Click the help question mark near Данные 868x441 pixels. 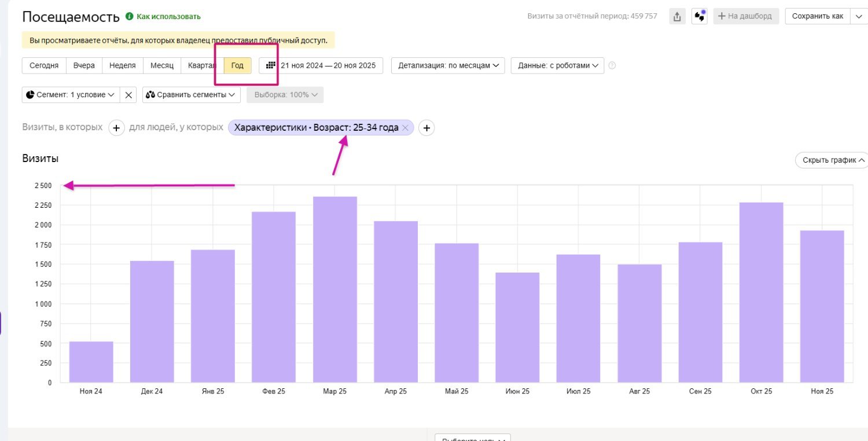[x=612, y=65]
